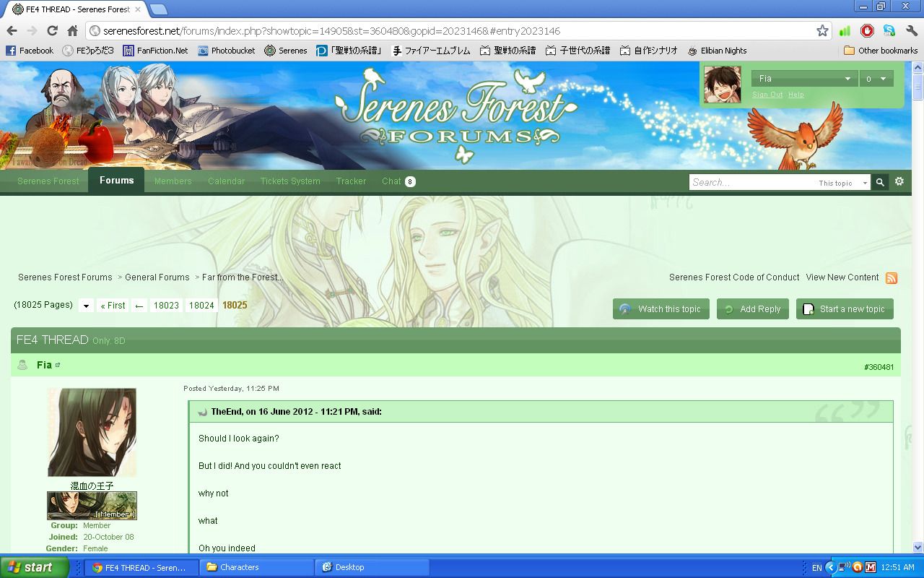Open a new browser tab
The width and height of the screenshot is (924, 578).
(158, 9)
